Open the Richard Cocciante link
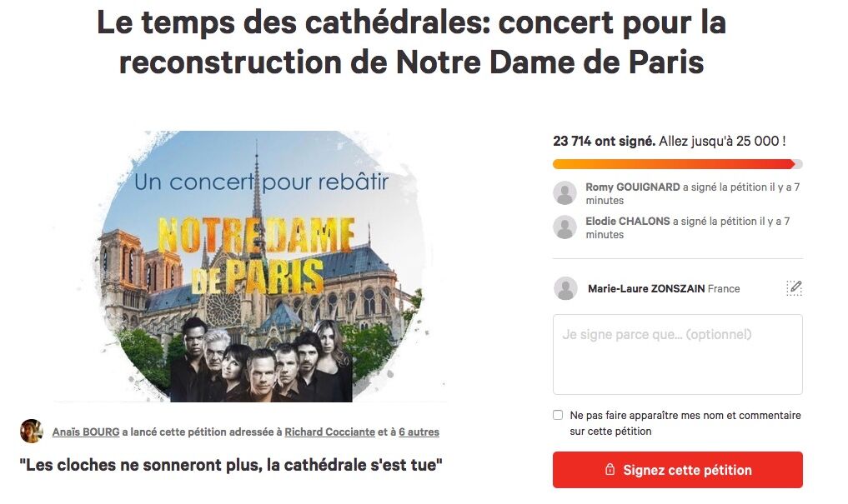The image size is (848, 504). pos(329,432)
